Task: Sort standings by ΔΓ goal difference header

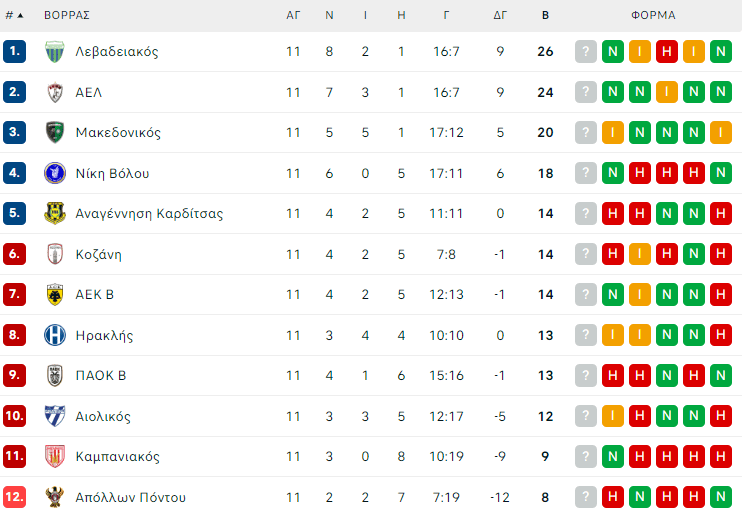Action: click(500, 16)
